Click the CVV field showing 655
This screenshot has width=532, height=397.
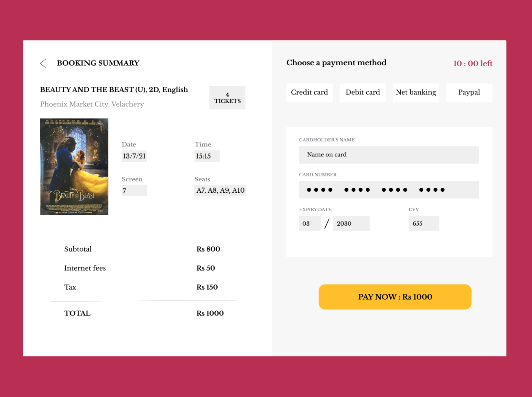pos(424,223)
